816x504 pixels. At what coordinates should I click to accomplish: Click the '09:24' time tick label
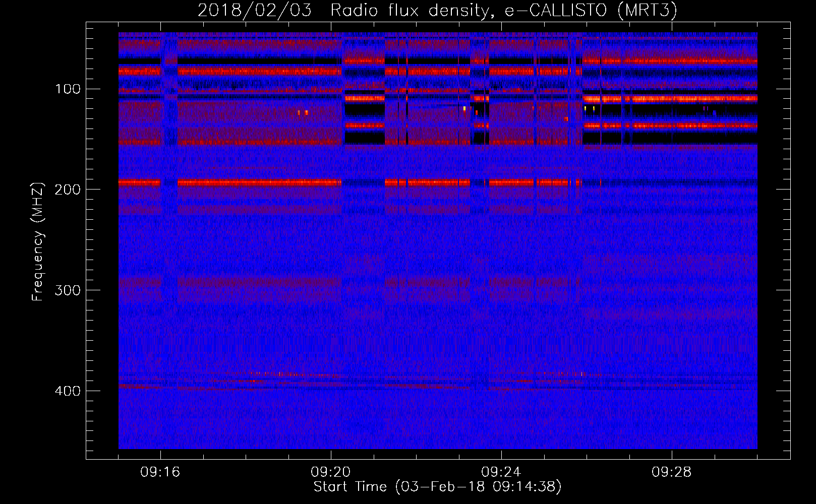coord(501,472)
